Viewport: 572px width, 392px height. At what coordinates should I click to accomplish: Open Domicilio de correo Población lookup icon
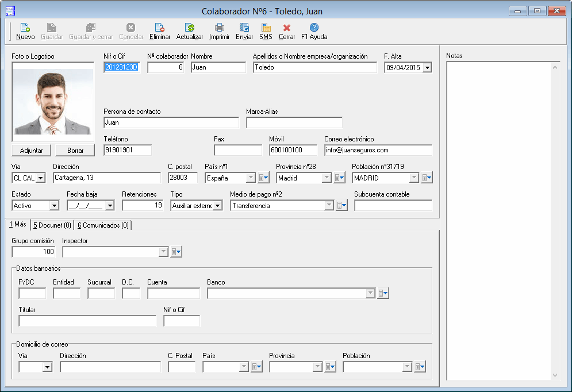pyautogui.click(x=420, y=367)
